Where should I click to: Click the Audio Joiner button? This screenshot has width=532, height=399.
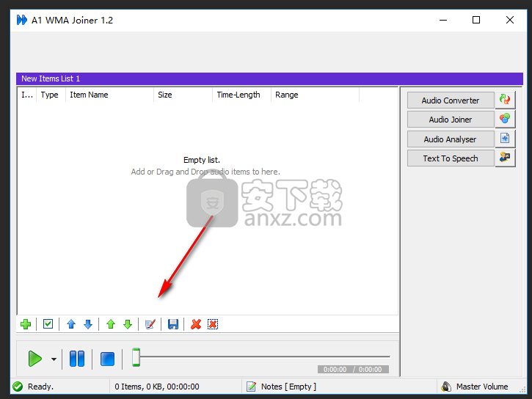click(451, 120)
